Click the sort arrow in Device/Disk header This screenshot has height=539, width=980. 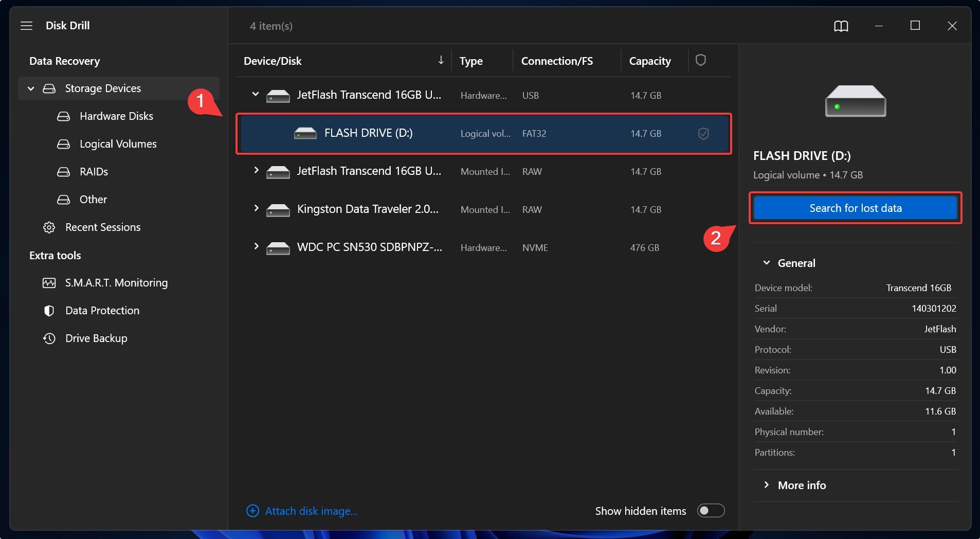tap(441, 60)
